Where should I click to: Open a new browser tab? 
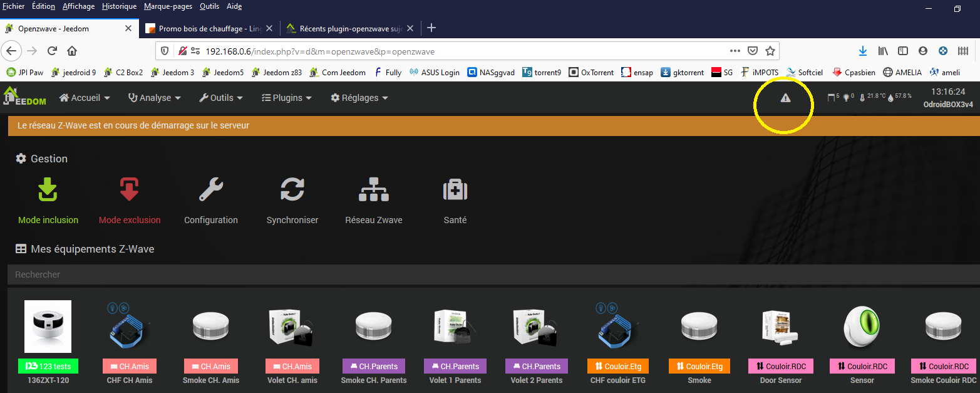coord(431,28)
